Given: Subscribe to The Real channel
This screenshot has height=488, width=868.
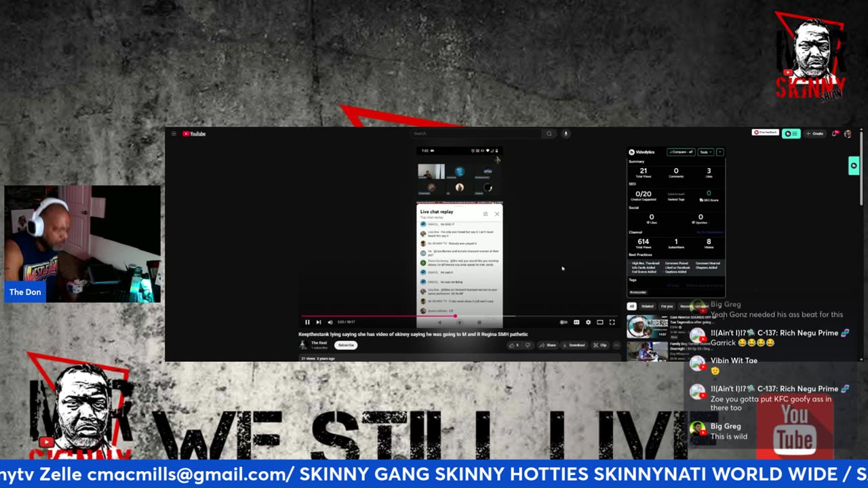Looking at the screenshot, I should (x=346, y=345).
